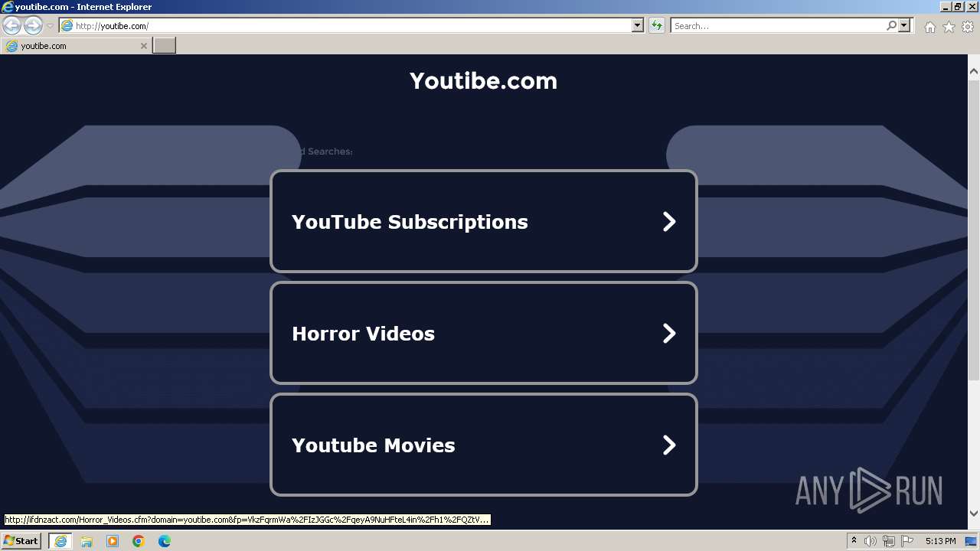This screenshot has width=980, height=551.
Task: Click the page scrollbar up arrow
Action: [974, 71]
